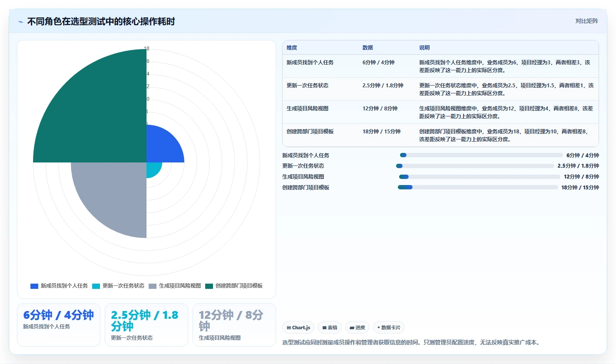The height and width of the screenshot is (364, 616).
Task: Click the gray polar chart segment
Action: [x=115, y=193]
